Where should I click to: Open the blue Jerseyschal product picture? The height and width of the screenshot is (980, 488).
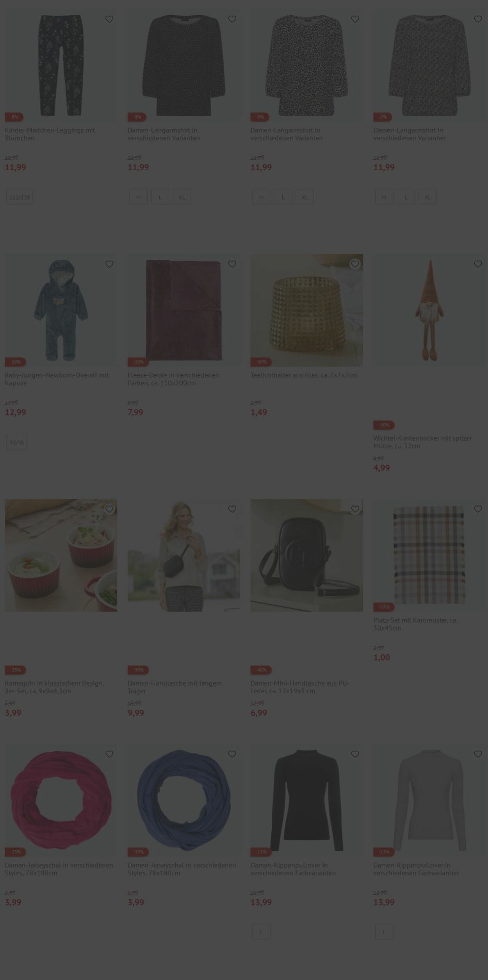[x=184, y=800]
